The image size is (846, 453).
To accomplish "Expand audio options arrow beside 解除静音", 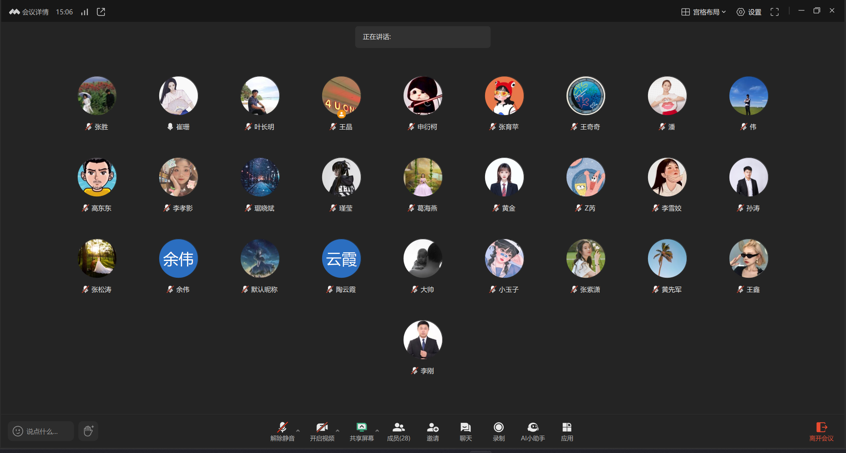I will pyautogui.click(x=298, y=430).
